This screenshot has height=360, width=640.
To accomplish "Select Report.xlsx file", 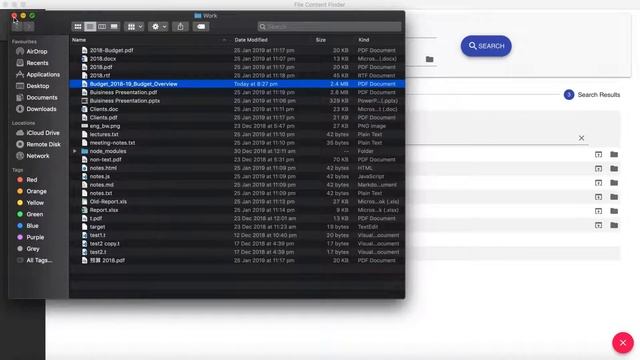I will click(237, 210).
